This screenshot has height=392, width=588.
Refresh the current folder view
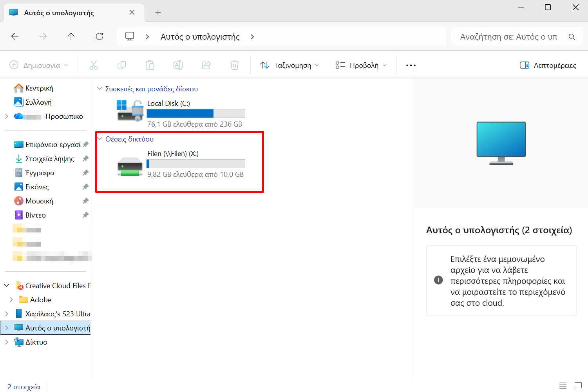100,36
